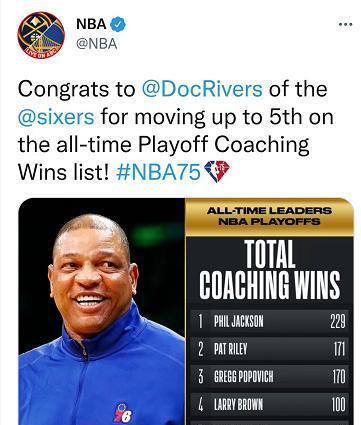
Task: Follow the @DocRivers mention link
Action: pyautogui.click(x=202, y=89)
